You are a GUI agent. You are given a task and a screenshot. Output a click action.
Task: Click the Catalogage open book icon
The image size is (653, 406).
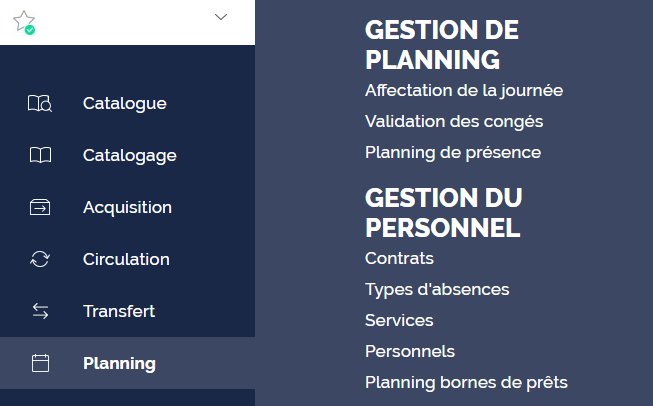point(40,155)
